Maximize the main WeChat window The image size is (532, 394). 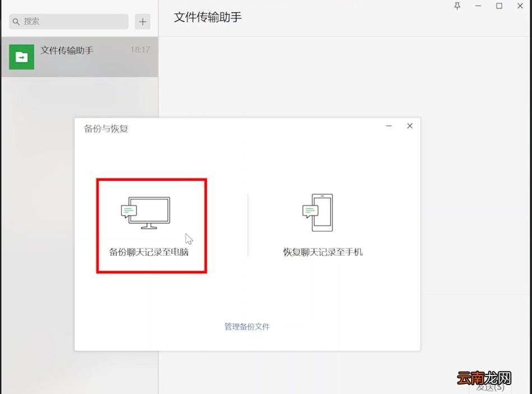click(x=499, y=6)
